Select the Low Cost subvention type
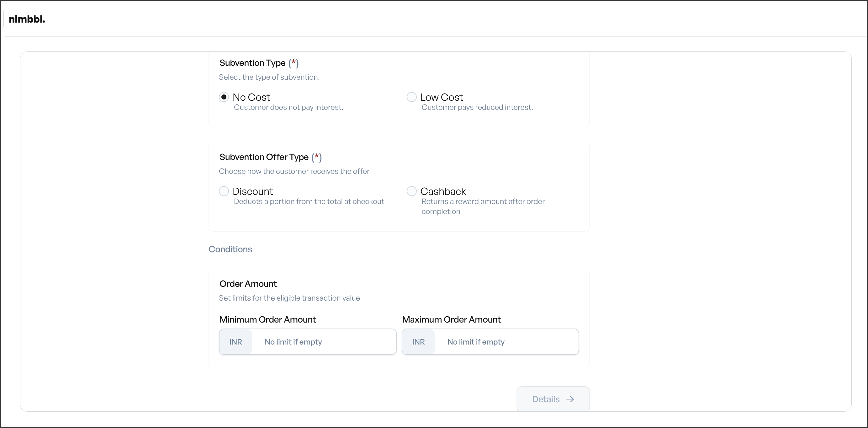 pyautogui.click(x=411, y=97)
